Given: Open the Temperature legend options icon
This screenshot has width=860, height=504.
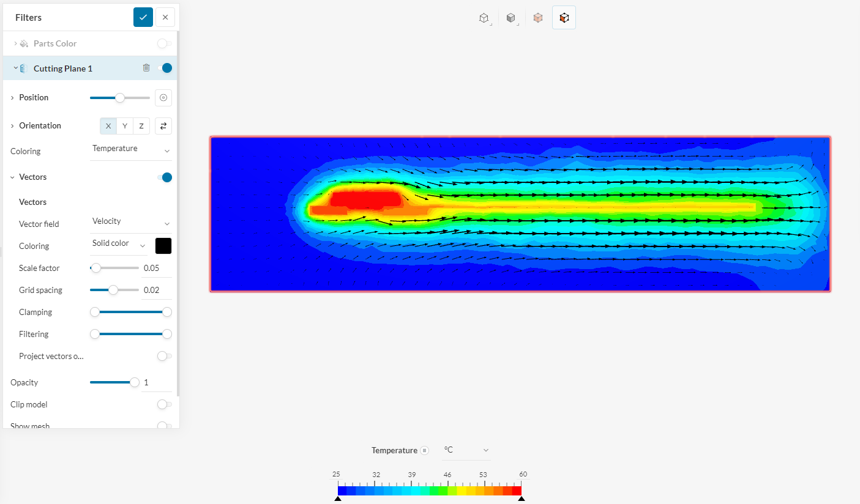Looking at the screenshot, I should (425, 450).
